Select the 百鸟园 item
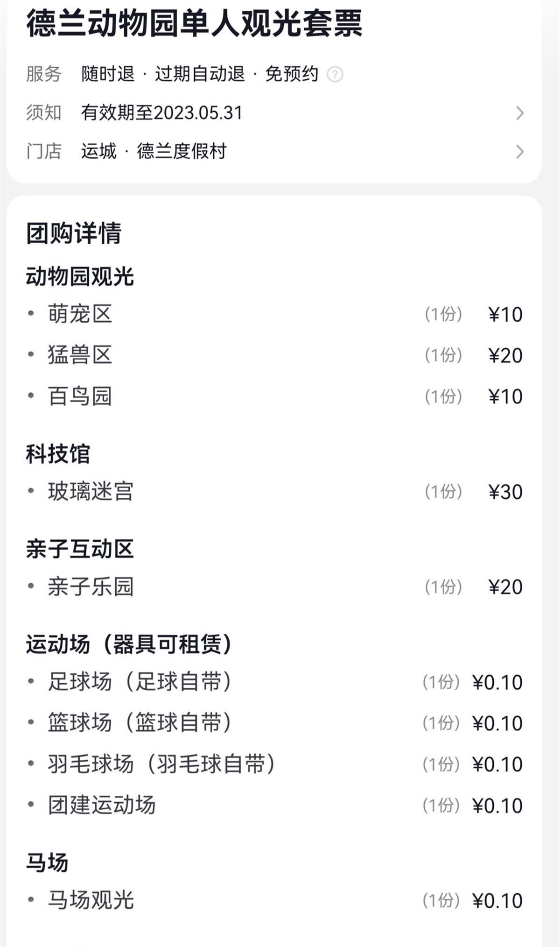Screen dimensions: 560x947 pos(80,396)
